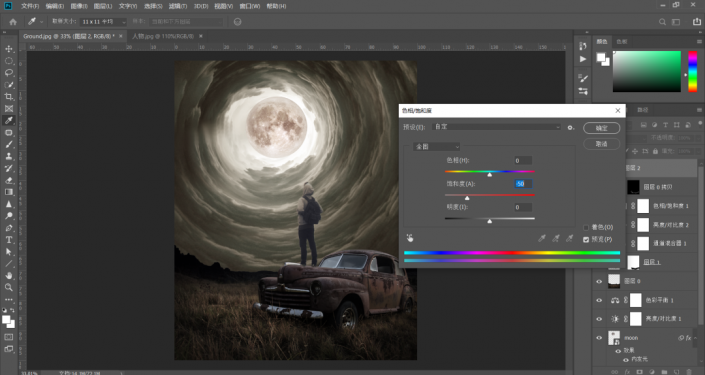This screenshot has height=375, width=705.
Task: Open the 预设 preset dropdown
Action: click(x=496, y=127)
